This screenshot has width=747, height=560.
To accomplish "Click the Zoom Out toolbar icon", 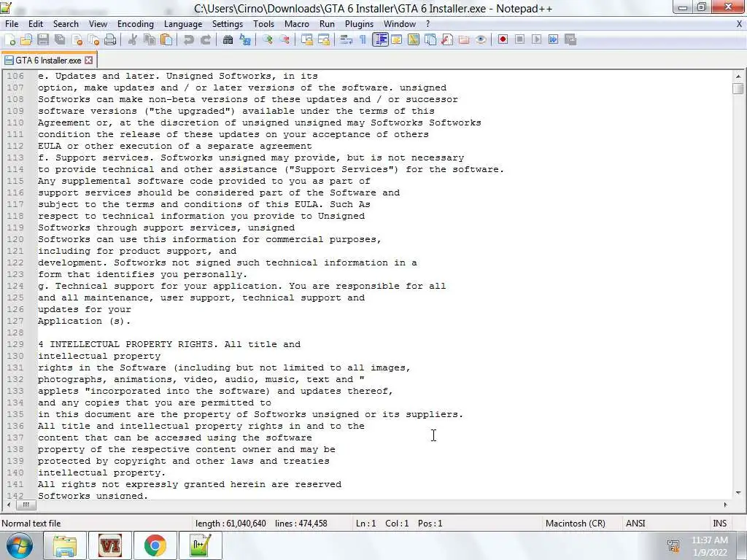I will [x=285, y=40].
